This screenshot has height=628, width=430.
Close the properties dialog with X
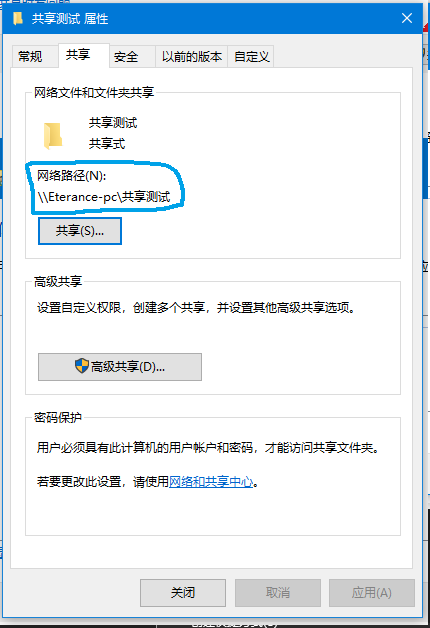click(x=407, y=18)
